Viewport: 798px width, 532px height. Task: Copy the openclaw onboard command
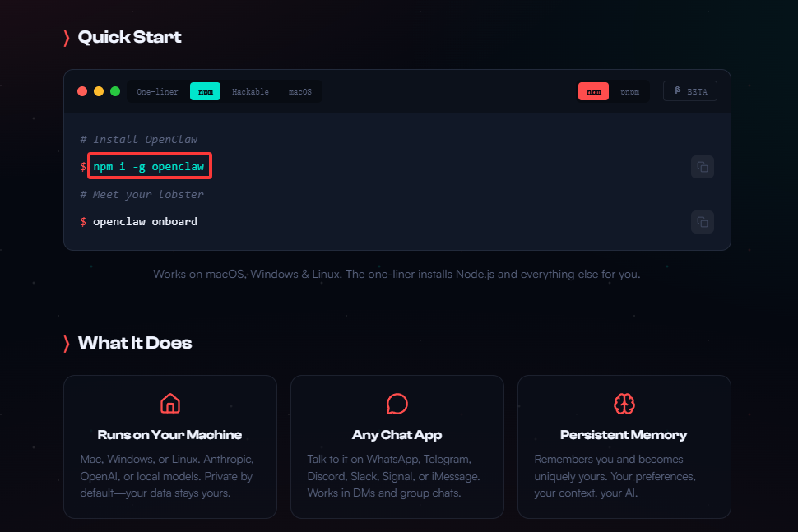702,222
